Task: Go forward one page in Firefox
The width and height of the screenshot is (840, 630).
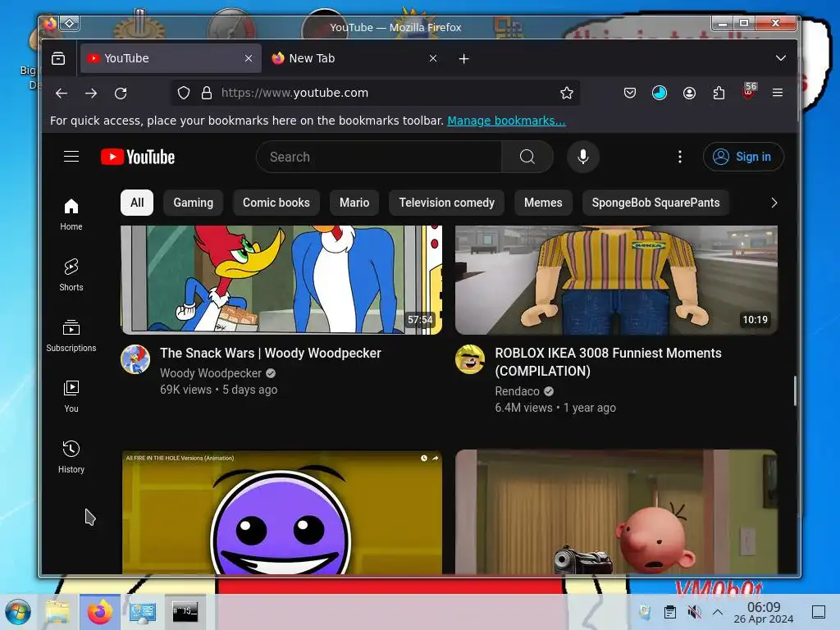Action: [91, 93]
